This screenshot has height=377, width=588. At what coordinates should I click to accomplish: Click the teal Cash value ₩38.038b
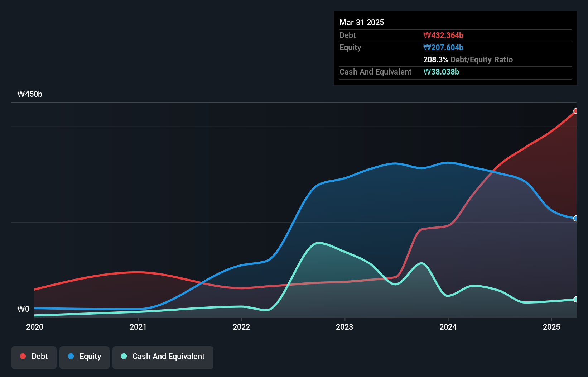441,72
